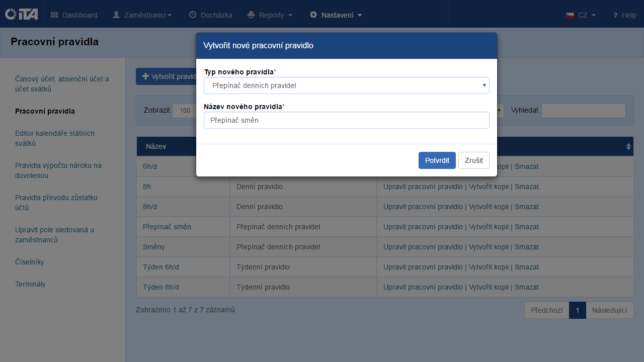644x362 pixels.
Task: Click the Czech flag language icon
Action: [x=570, y=15]
